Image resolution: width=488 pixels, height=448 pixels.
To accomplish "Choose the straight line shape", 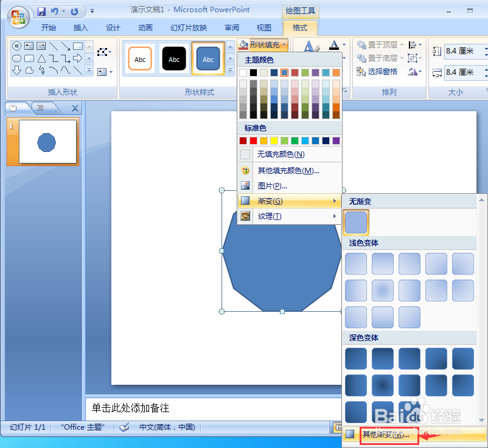I will 54,46.
